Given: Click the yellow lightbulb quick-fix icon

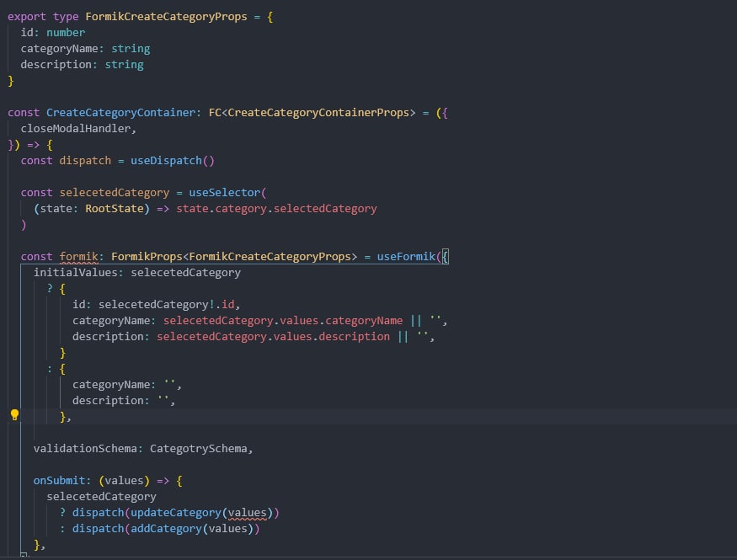Looking at the screenshot, I should [x=14, y=415].
